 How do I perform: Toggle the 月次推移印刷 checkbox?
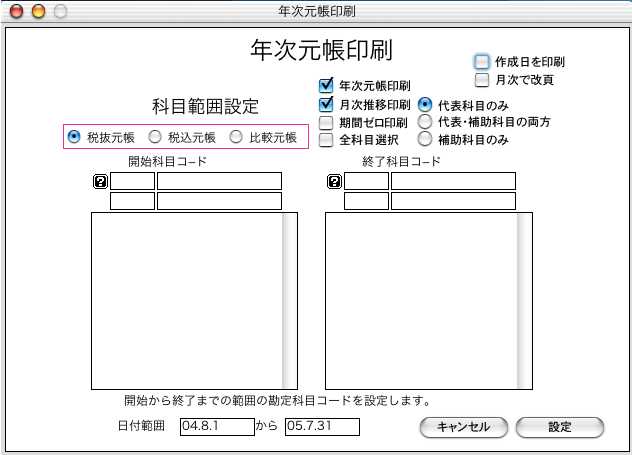coord(326,104)
